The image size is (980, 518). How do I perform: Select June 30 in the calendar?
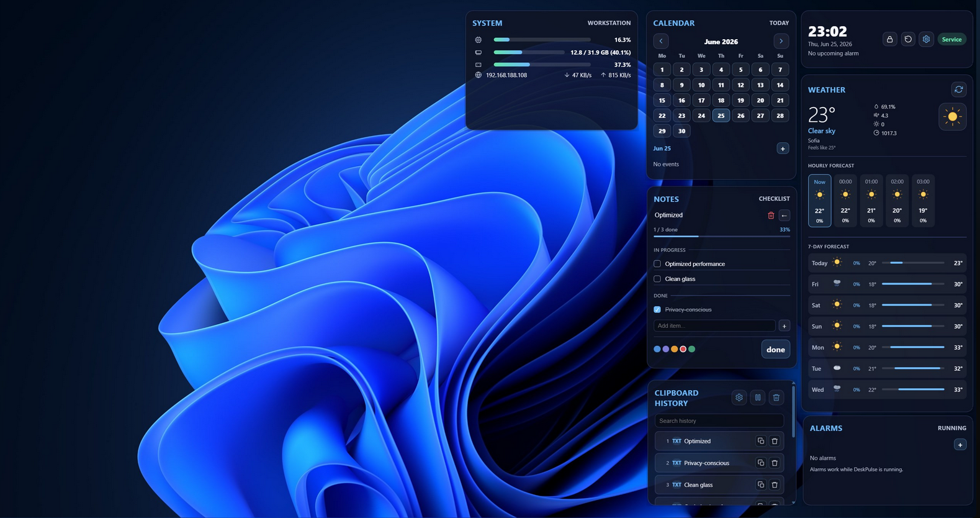681,131
